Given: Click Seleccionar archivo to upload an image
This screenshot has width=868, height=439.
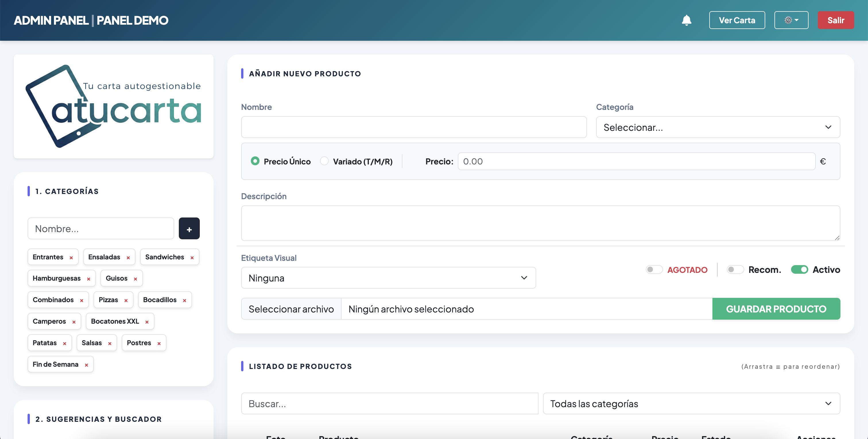Looking at the screenshot, I should click(291, 309).
